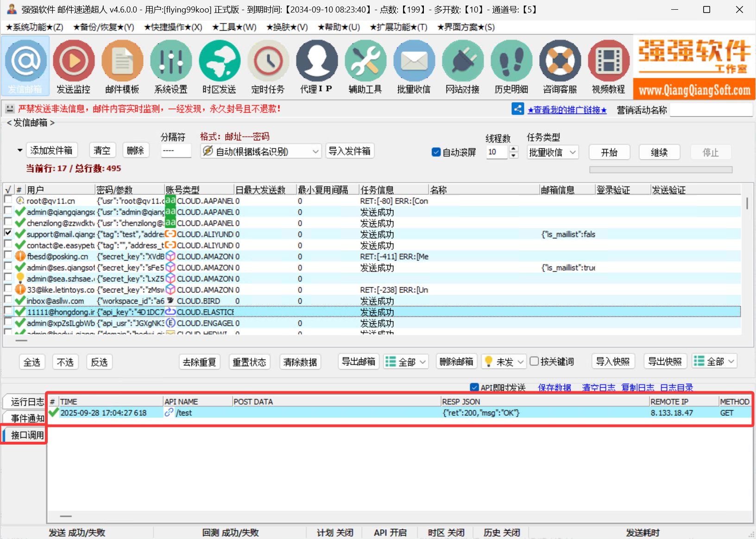Uncheck the API即时发送 checkbox
The width and height of the screenshot is (756, 539).
474,388
